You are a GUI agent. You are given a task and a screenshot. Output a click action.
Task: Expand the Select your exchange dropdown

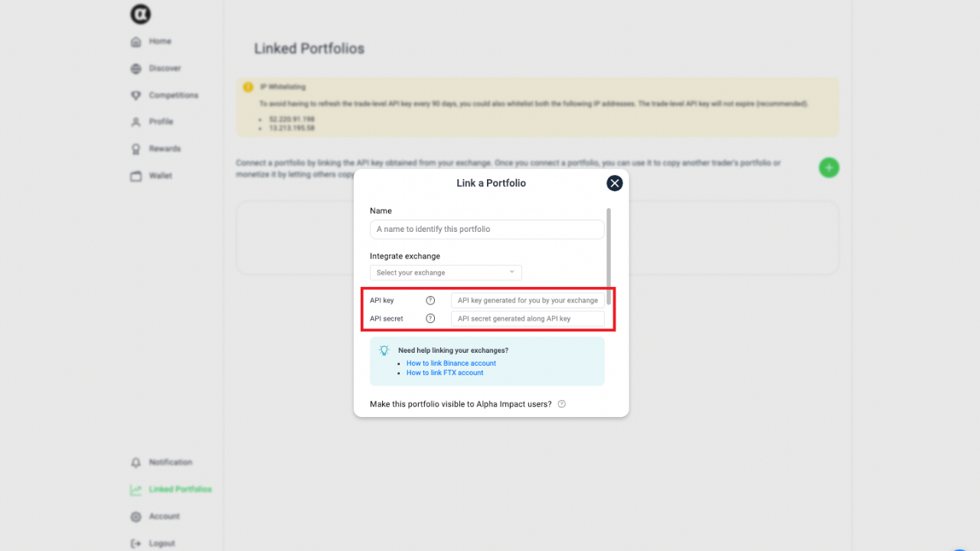point(446,272)
